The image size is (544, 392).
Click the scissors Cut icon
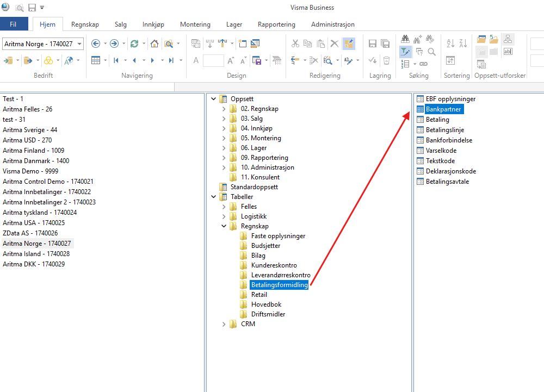(295, 43)
